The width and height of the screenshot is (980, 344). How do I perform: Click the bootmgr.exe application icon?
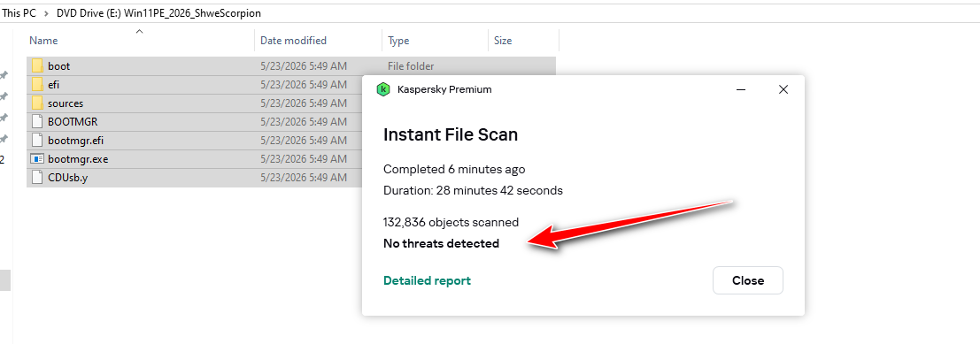pos(37,159)
